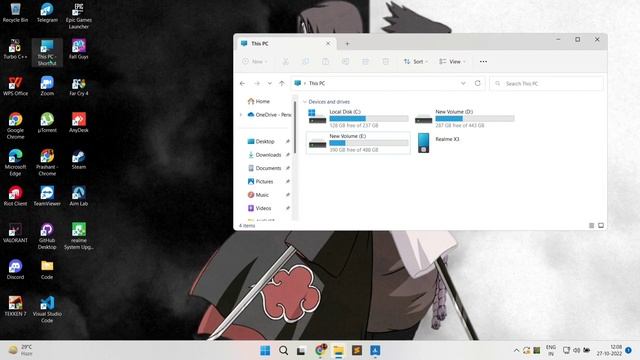Select the Zoom desktop icon

[47, 86]
